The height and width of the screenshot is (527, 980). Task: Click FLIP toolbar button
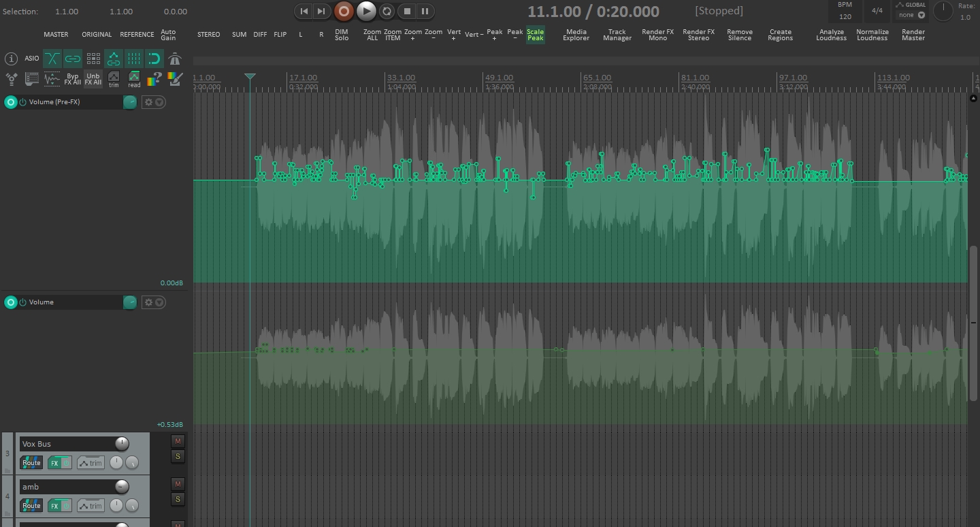click(x=280, y=35)
